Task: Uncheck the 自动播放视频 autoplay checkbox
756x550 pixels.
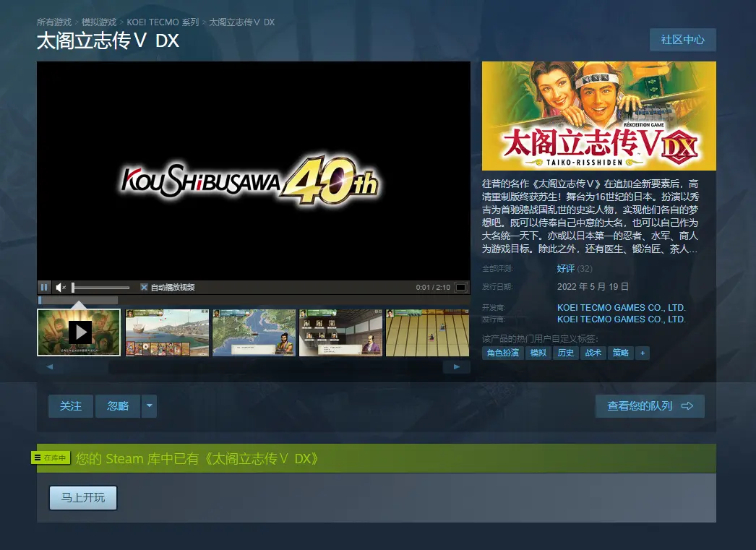Action: click(x=144, y=288)
